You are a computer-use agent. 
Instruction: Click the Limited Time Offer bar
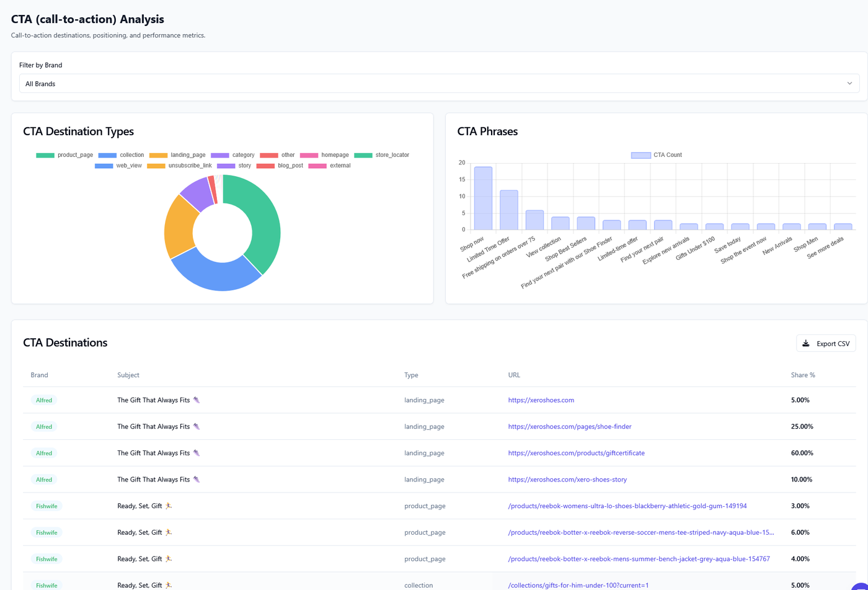(x=509, y=210)
